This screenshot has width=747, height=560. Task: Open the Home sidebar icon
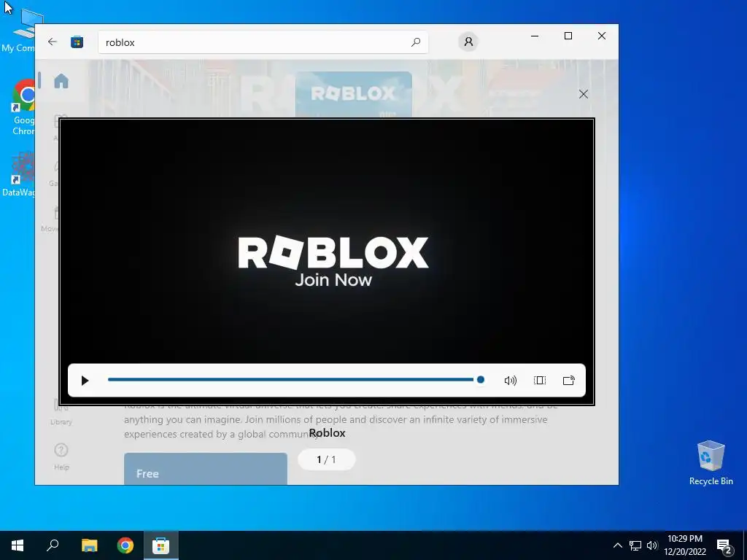click(61, 81)
